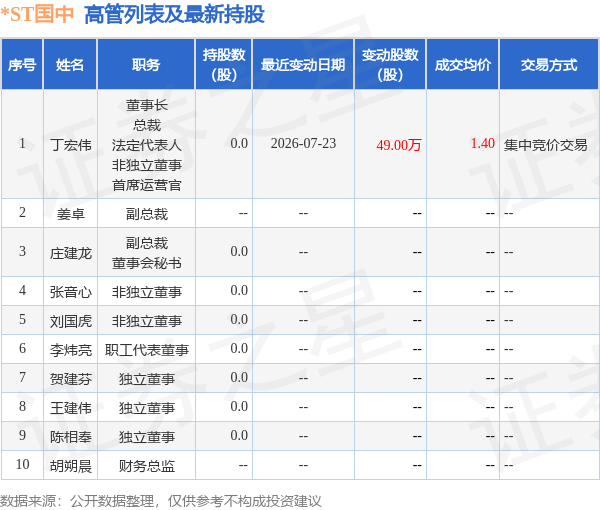Click 刘国虎's position 非独立董事

pos(147,321)
